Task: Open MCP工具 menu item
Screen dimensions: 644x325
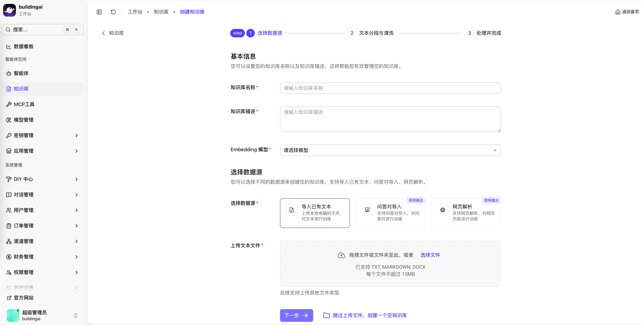Action: tap(43, 104)
